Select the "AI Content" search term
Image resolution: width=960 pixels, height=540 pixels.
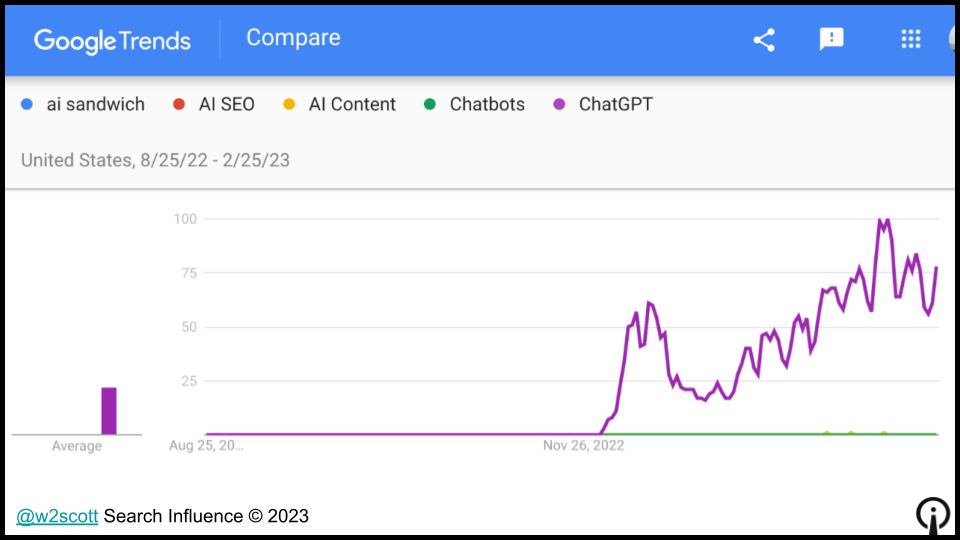(x=352, y=104)
